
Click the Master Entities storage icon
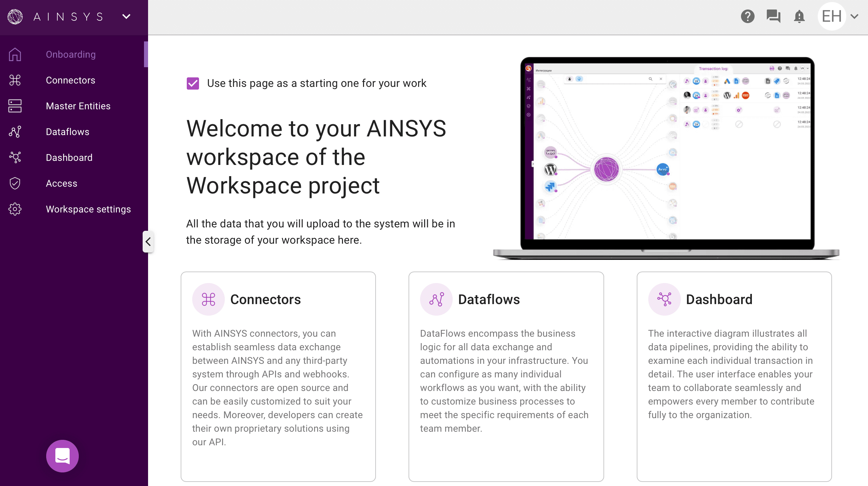point(15,106)
